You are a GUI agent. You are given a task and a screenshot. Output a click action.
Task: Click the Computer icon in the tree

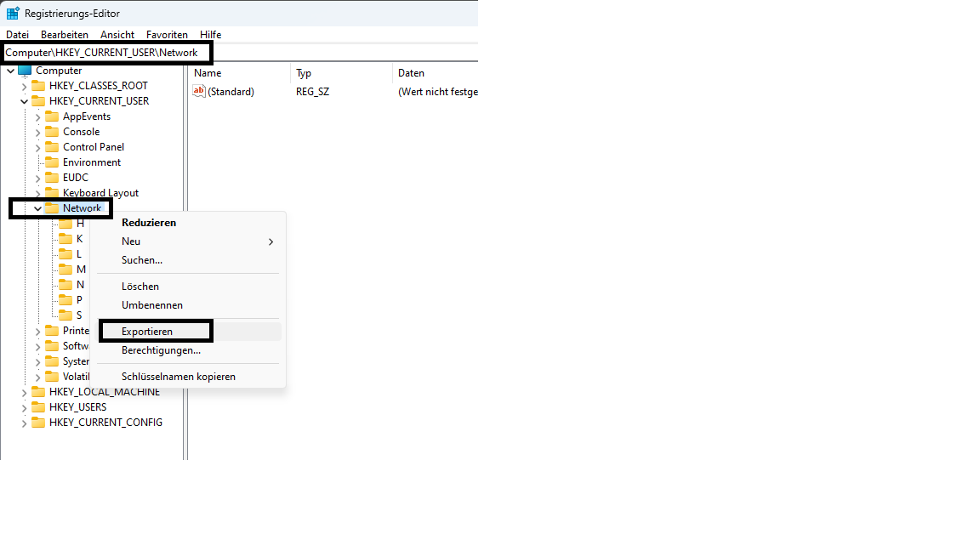pos(25,71)
